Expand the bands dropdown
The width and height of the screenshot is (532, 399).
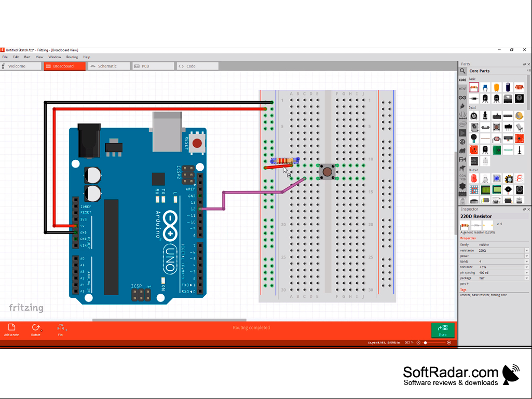click(x=527, y=262)
